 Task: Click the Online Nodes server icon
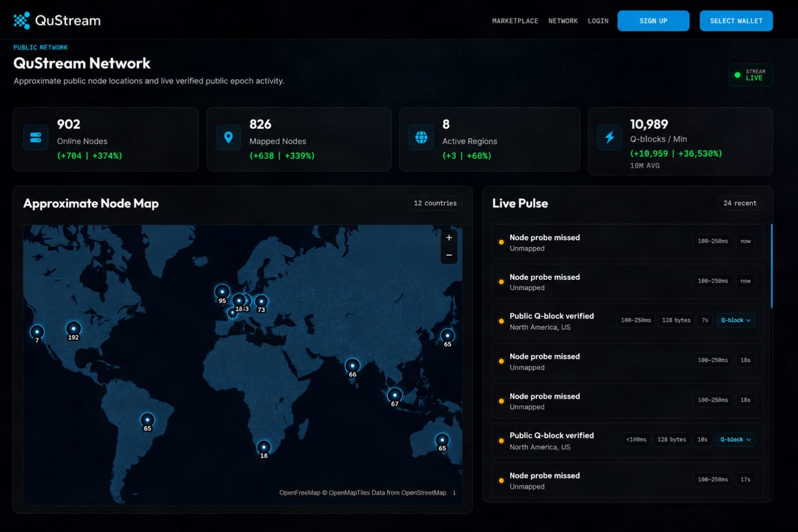(x=36, y=138)
